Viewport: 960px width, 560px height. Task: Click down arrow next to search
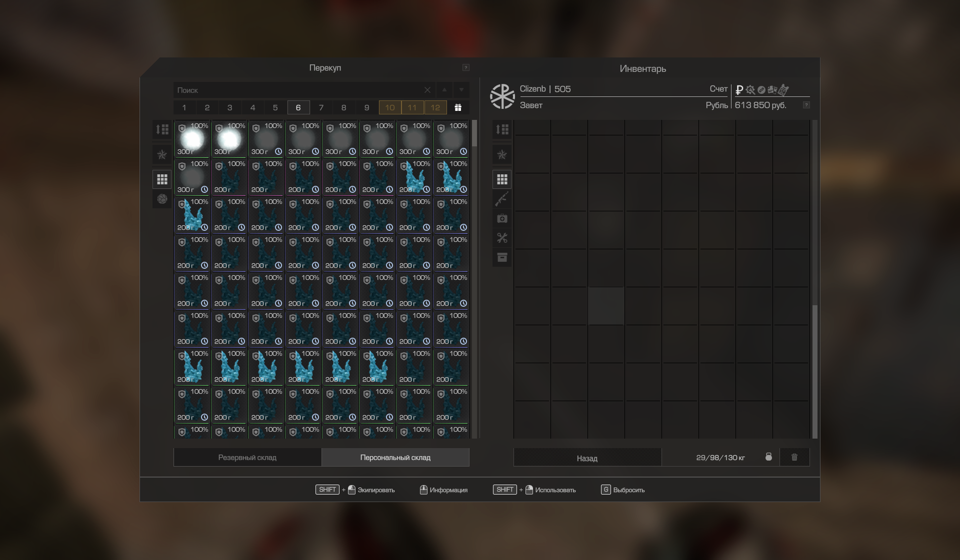461,90
